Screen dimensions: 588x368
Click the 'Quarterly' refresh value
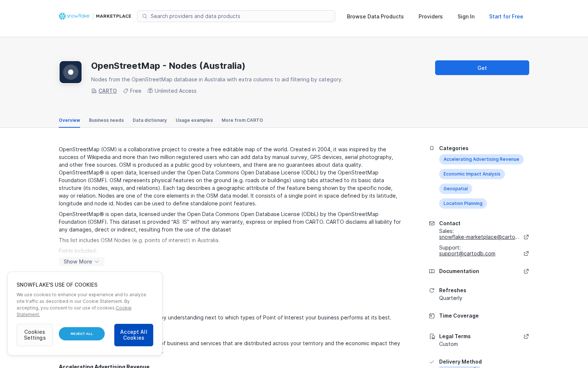(451, 298)
